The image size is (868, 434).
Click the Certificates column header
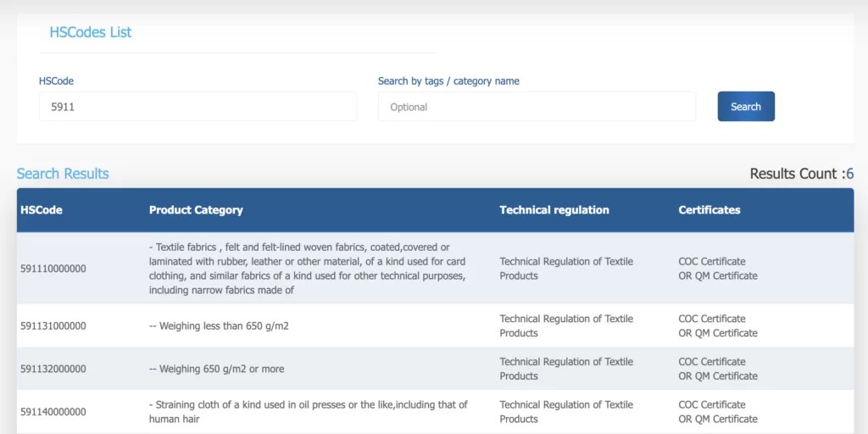(709, 210)
